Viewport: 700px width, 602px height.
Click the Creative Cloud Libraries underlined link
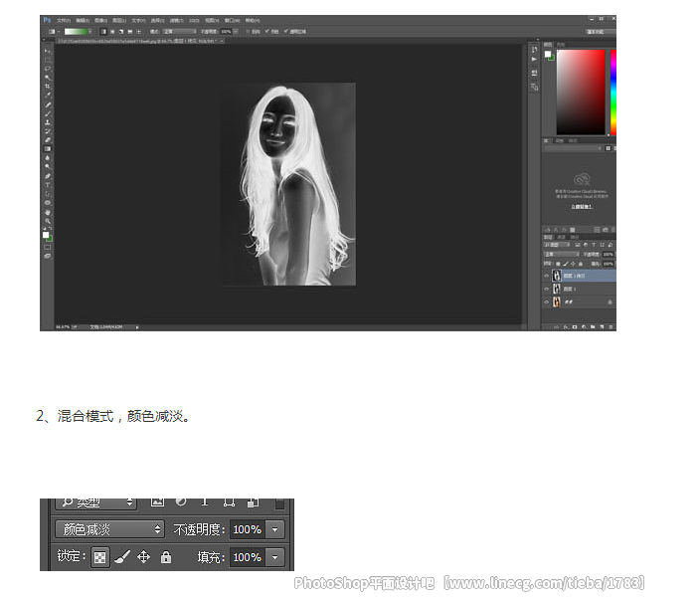[x=582, y=207]
